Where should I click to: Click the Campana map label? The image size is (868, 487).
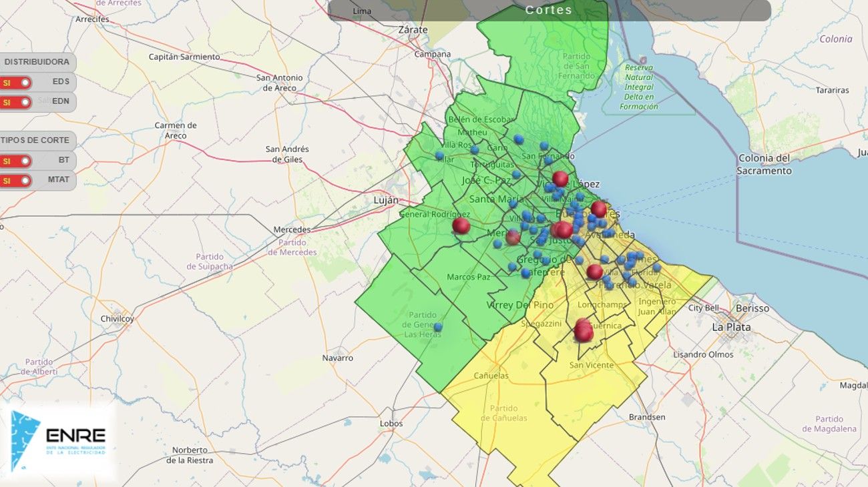(432, 54)
